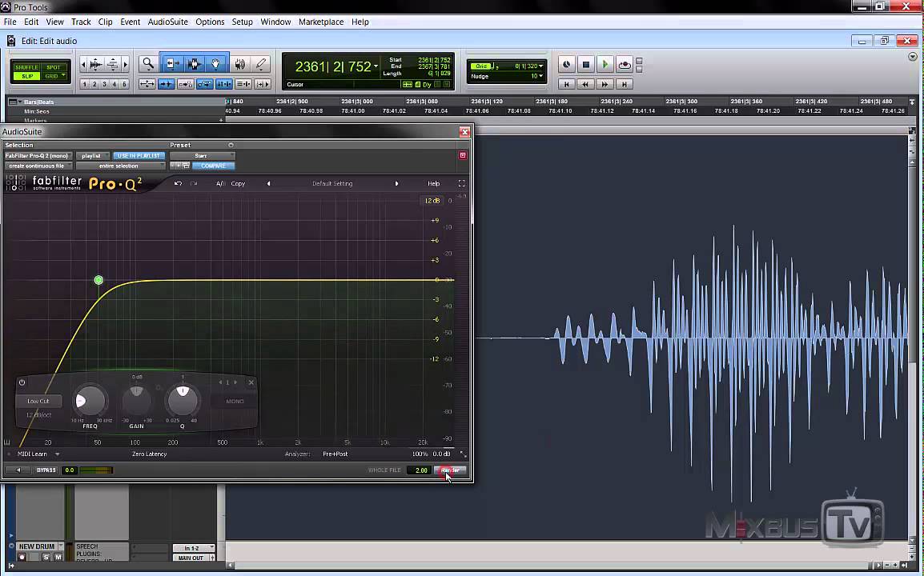Adjust the GAIN knob

click(136, 401)
